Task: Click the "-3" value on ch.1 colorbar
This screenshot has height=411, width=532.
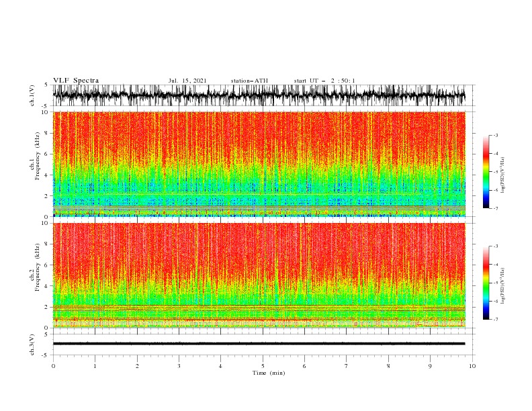Action: pos(495,135)
